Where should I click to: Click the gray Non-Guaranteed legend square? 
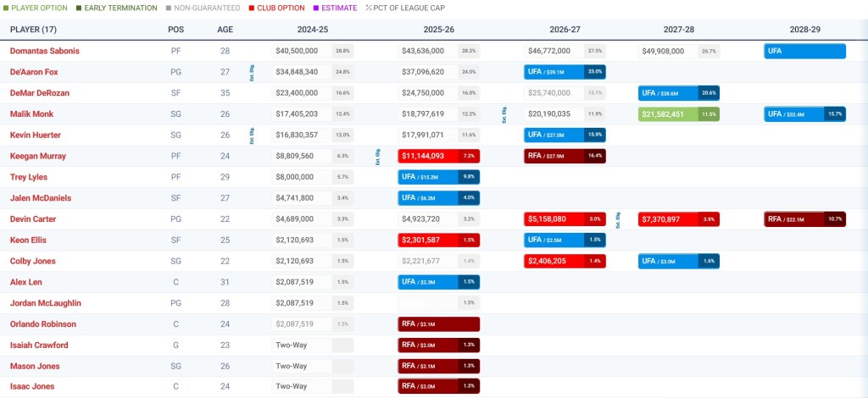pos(168,8)
